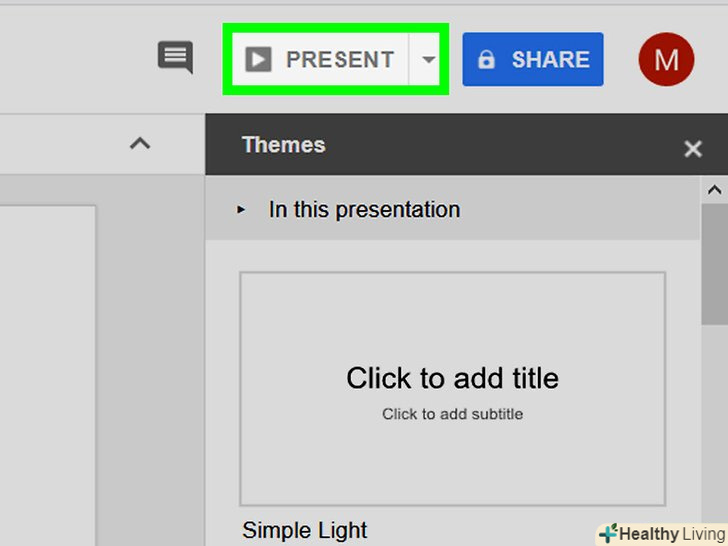This screenshot has height=546, width=728.
Task: Expand the In this presentation triangle
Action: [241, 210]
